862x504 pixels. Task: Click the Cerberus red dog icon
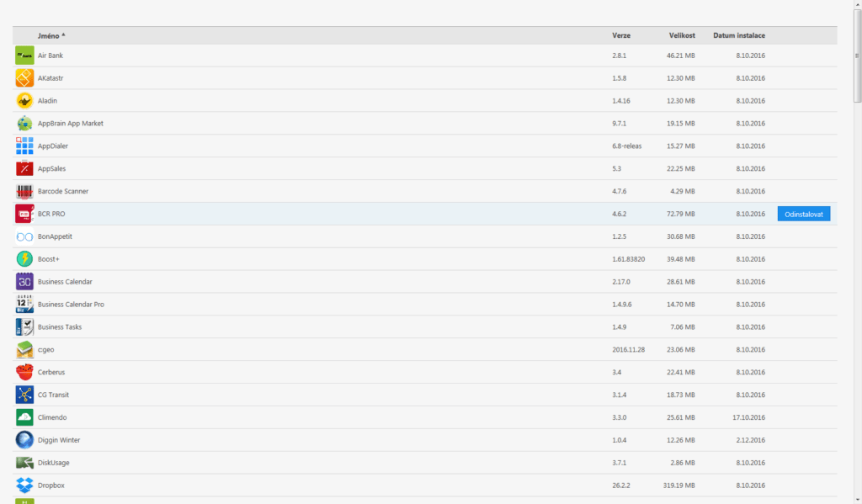click(x=24, y=372)
